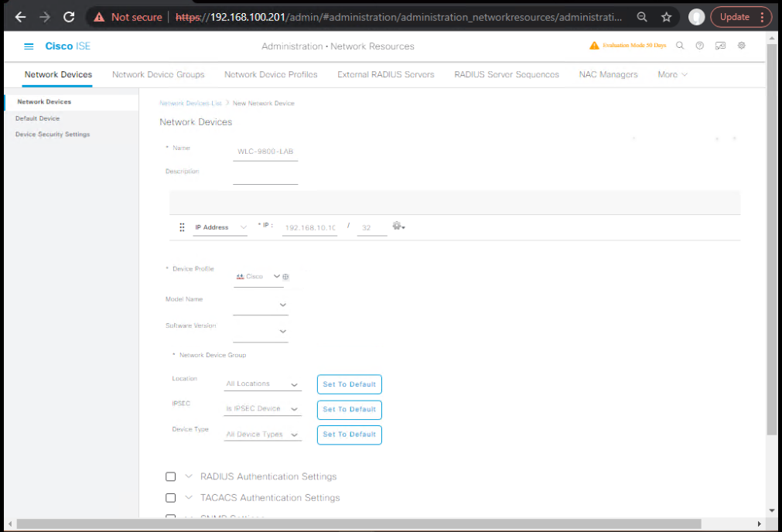Switch to NAC Managers tab
This screenshot has height=532, width=782.
608,74
